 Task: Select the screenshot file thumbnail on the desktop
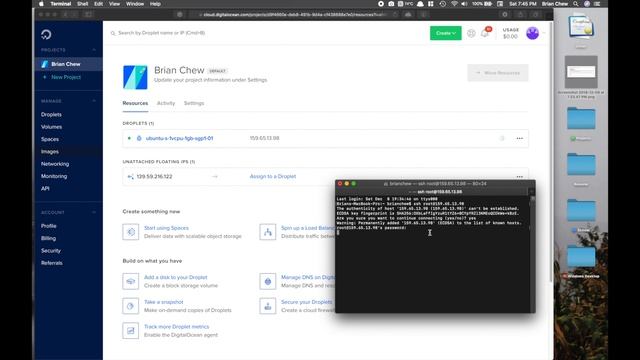point(581,72)
